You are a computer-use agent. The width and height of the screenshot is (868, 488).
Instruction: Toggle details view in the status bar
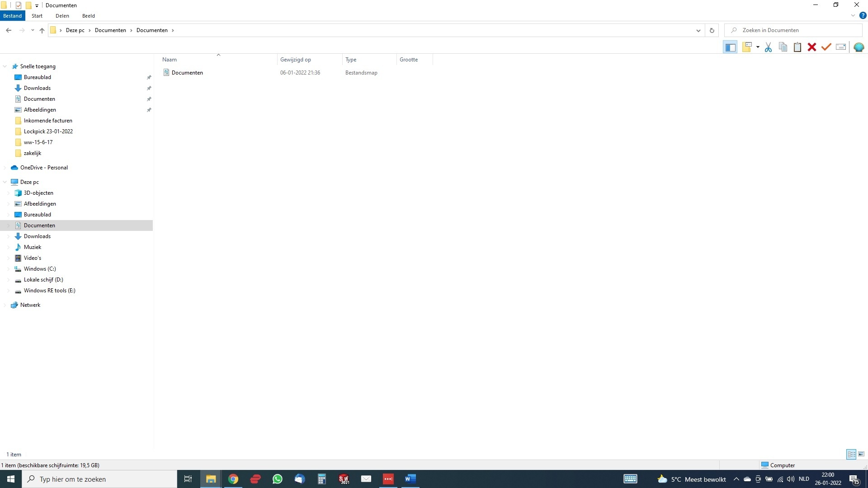851,454
